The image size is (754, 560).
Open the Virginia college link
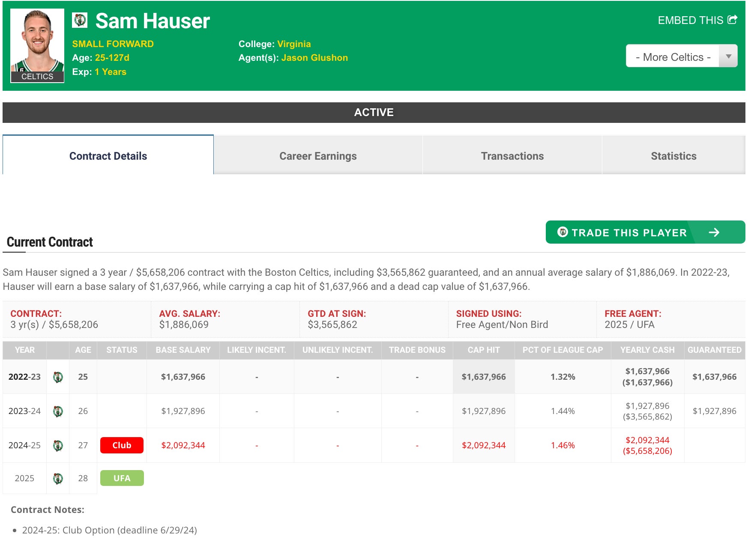[x=294, y=44]
